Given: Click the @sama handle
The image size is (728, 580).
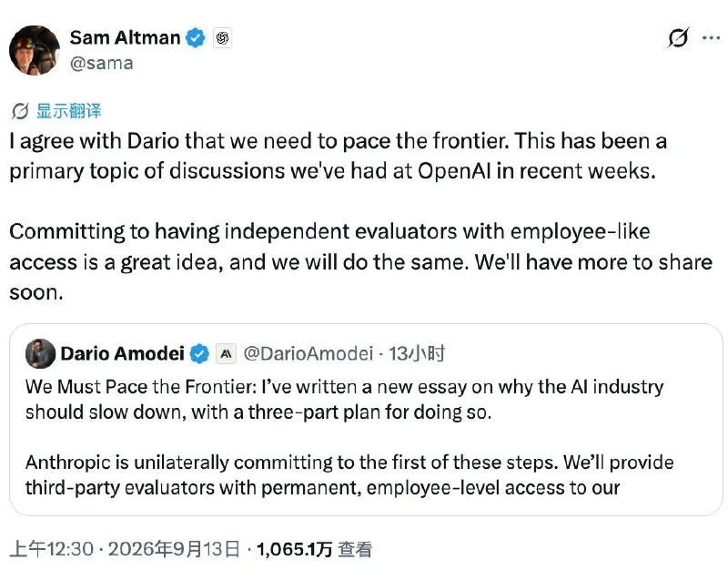Looking at the screenshot, I should click(102, 63).
